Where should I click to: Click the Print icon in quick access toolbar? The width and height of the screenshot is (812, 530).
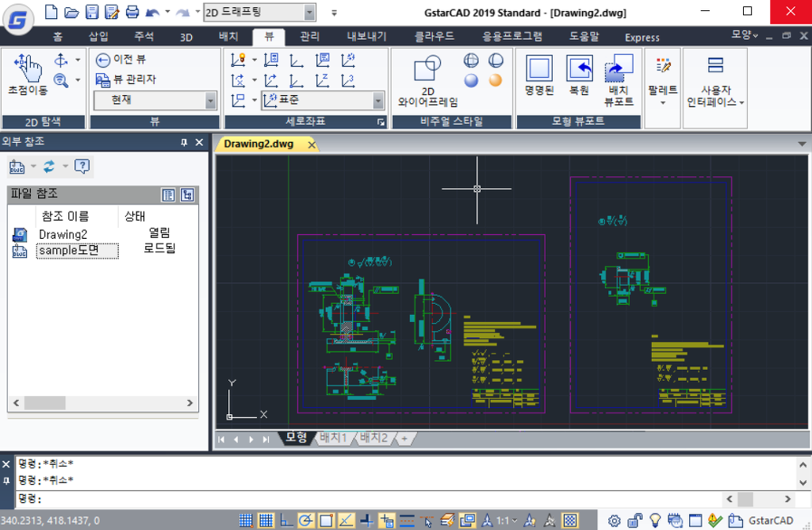point(132,12)
